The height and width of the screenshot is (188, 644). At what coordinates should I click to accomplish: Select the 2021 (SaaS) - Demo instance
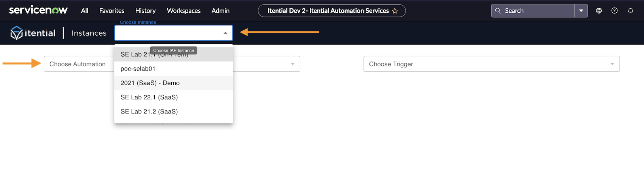150,83
